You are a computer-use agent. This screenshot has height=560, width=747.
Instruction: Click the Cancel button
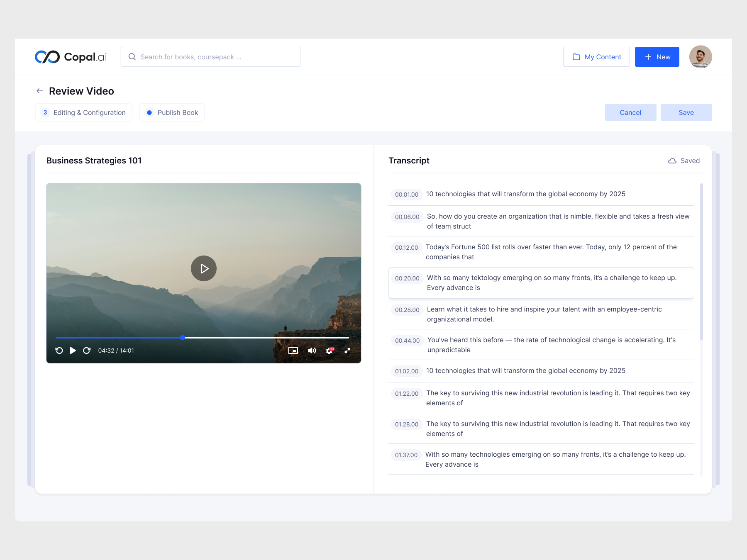(x=630, y=112)
